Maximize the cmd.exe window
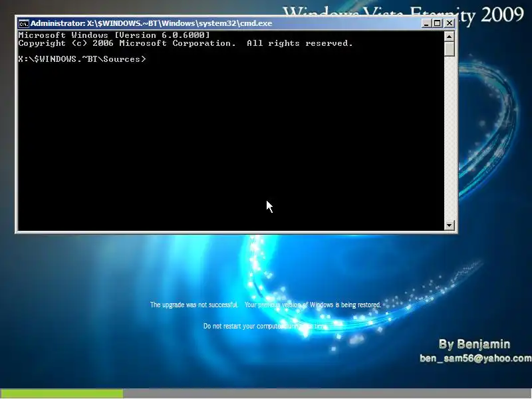 pyautogui.click(x=438, y=23)
